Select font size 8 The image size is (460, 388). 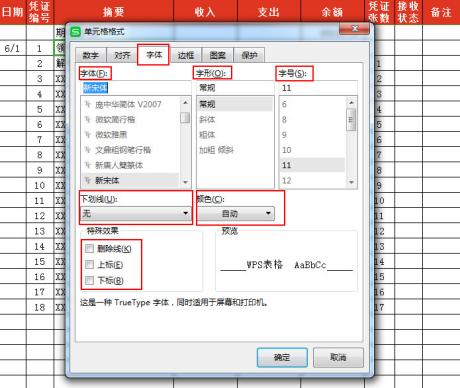tap(312, 119)
